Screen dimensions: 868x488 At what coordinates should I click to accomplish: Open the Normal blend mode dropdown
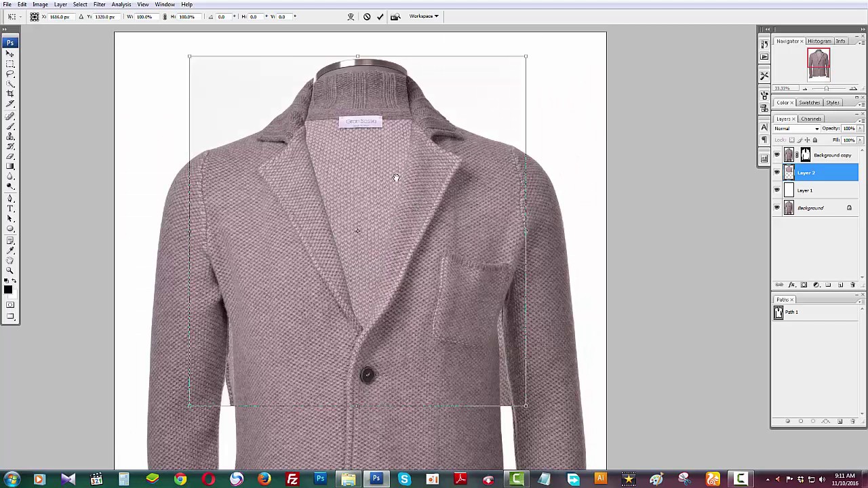[797, 129]
